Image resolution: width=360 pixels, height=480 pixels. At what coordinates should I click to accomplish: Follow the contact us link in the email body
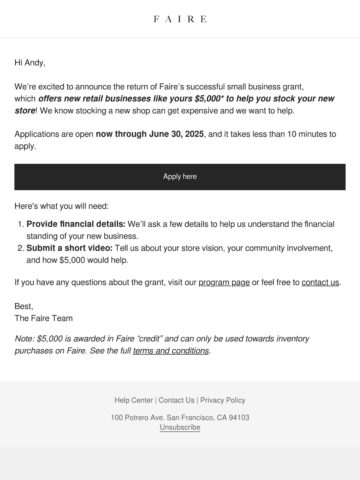pos(320,282)
